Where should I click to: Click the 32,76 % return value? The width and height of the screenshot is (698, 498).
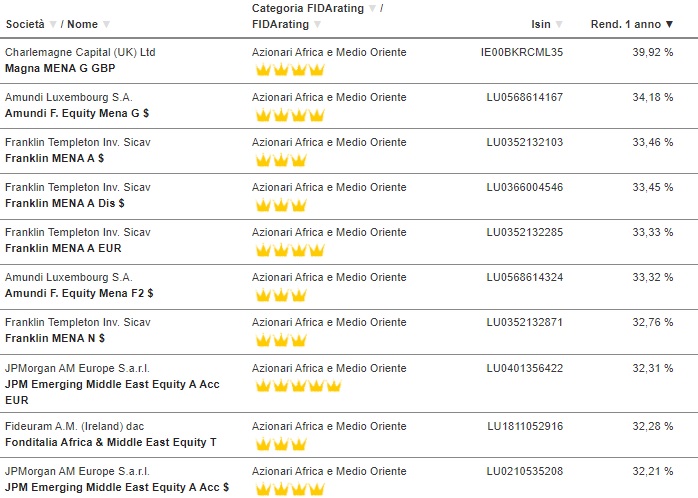tap(653, 322)
